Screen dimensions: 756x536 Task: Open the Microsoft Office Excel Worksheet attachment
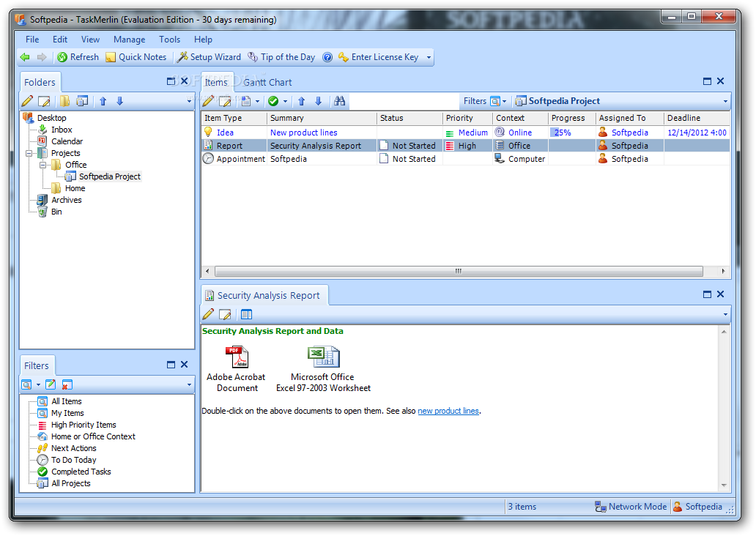[323, 369]
